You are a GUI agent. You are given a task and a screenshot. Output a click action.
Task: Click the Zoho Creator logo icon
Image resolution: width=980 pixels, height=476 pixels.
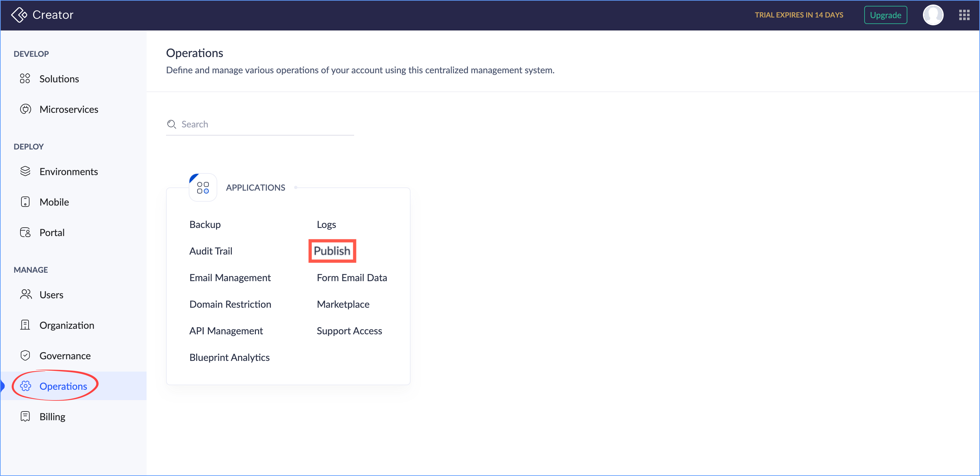[x=19, y=15]
